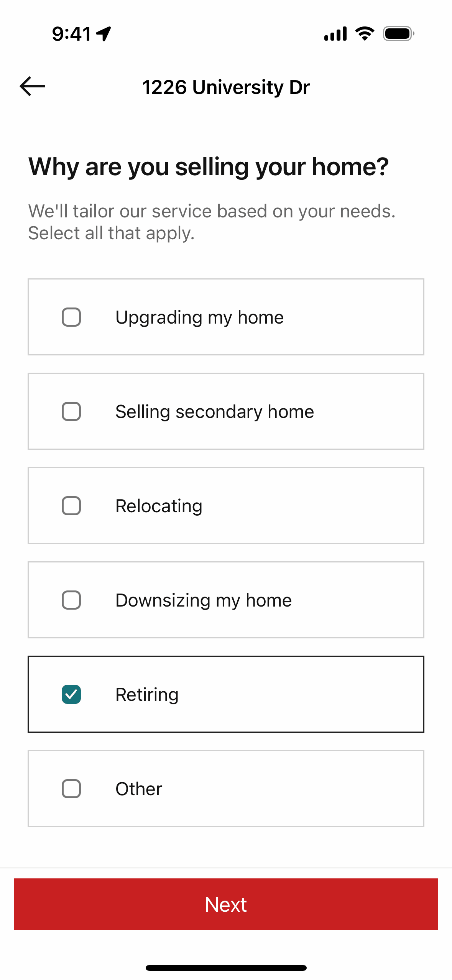Tap the home indicator bar
Viewport: 452px width, 980px height.
coord(226,968)
